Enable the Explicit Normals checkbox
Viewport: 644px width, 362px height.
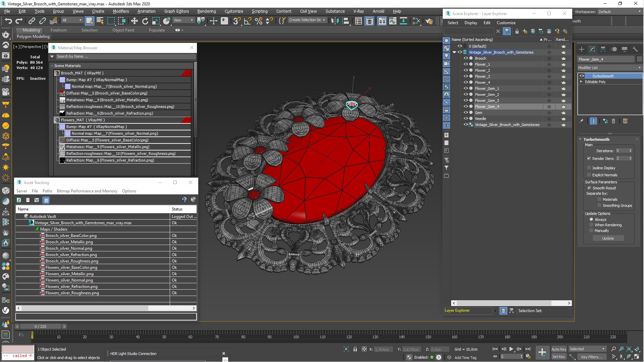[x=589, y=175]
